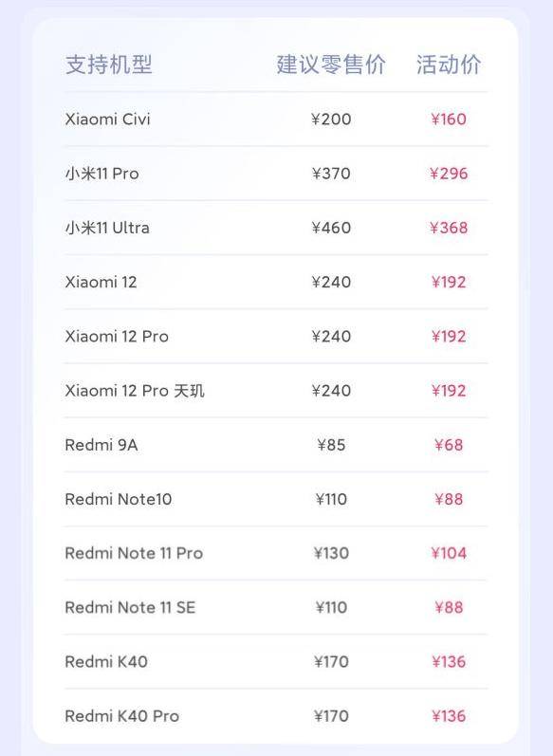Click the 活动价 column header

[449, 65]
